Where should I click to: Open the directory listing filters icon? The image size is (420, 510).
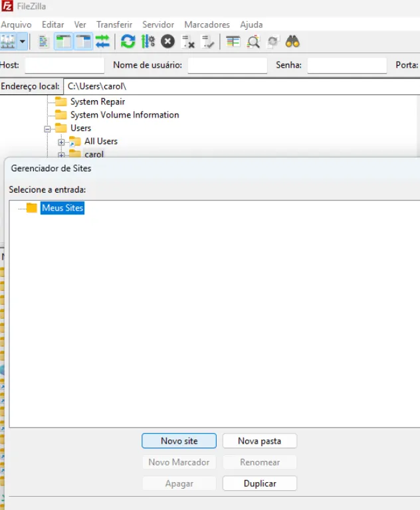tap(233, 41)
